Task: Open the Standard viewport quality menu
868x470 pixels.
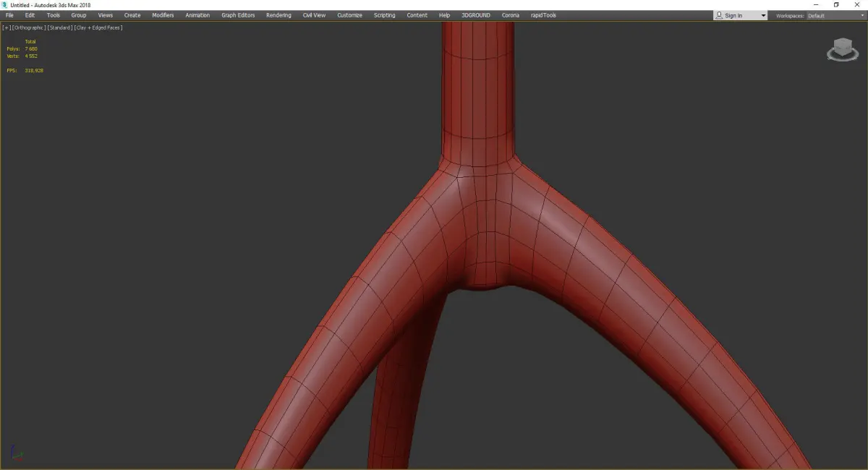Action: [x=59, y=27]
